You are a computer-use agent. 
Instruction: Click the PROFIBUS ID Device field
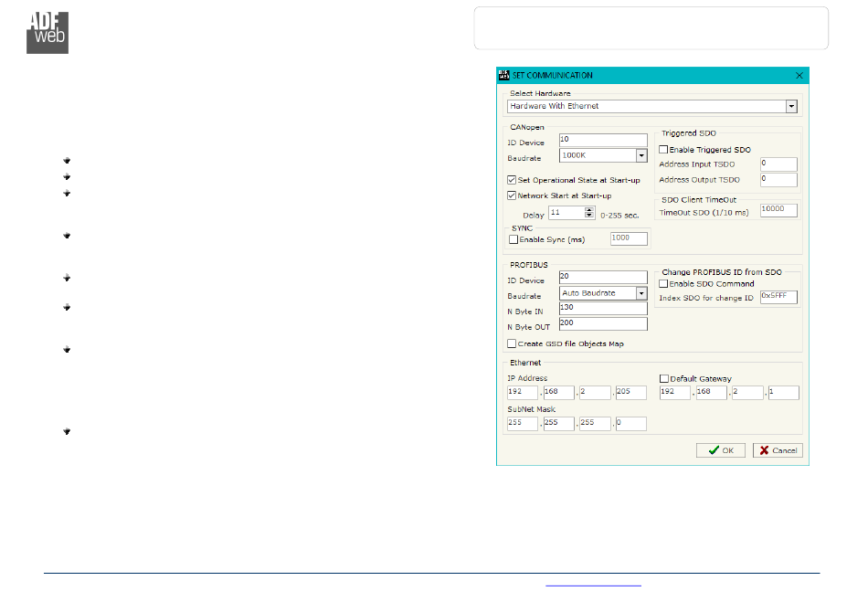coord(603,277)
